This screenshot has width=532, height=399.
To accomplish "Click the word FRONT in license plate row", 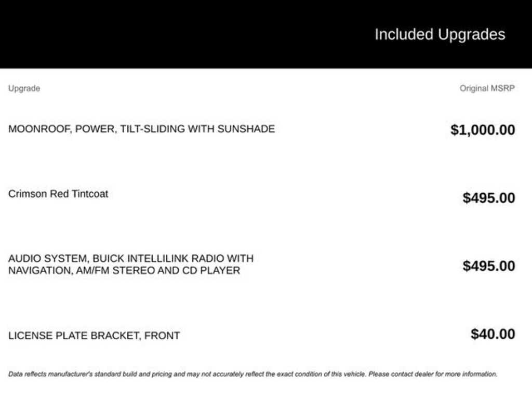I will point(162,336).
